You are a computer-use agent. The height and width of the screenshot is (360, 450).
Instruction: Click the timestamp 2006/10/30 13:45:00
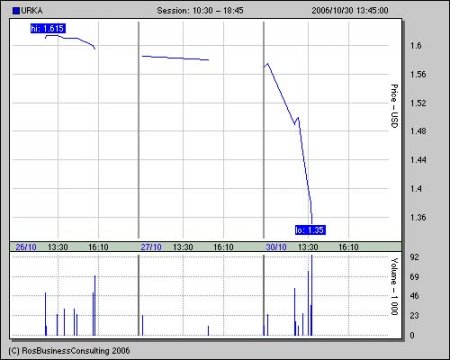(350, 11)
